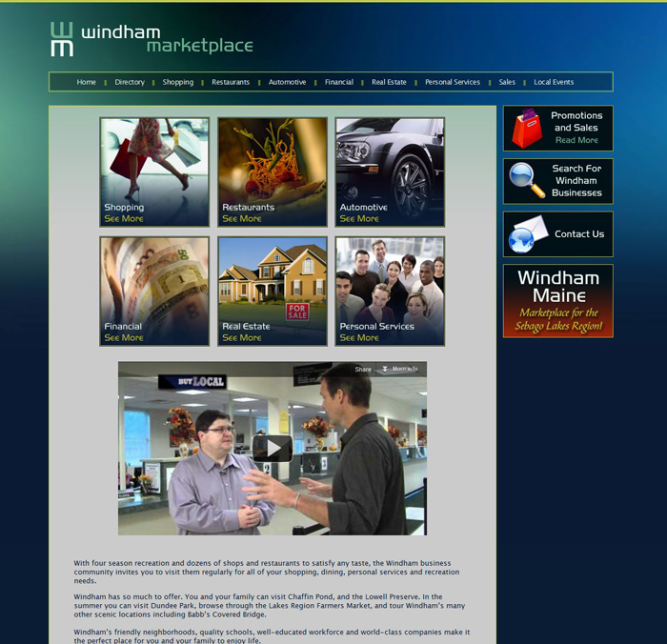667x644 pixels.
Task: Open the Financial category tile
Action: tap(154, 291)
